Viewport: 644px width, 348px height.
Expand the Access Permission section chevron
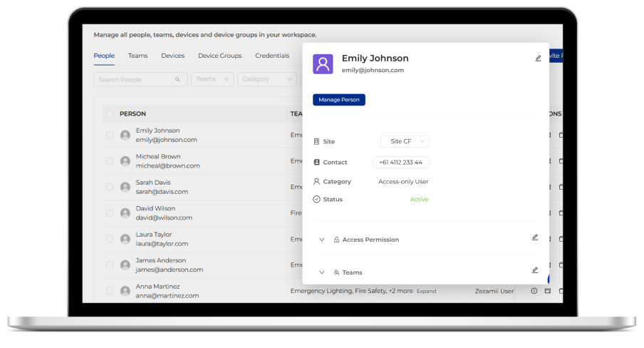coord(321,240)
